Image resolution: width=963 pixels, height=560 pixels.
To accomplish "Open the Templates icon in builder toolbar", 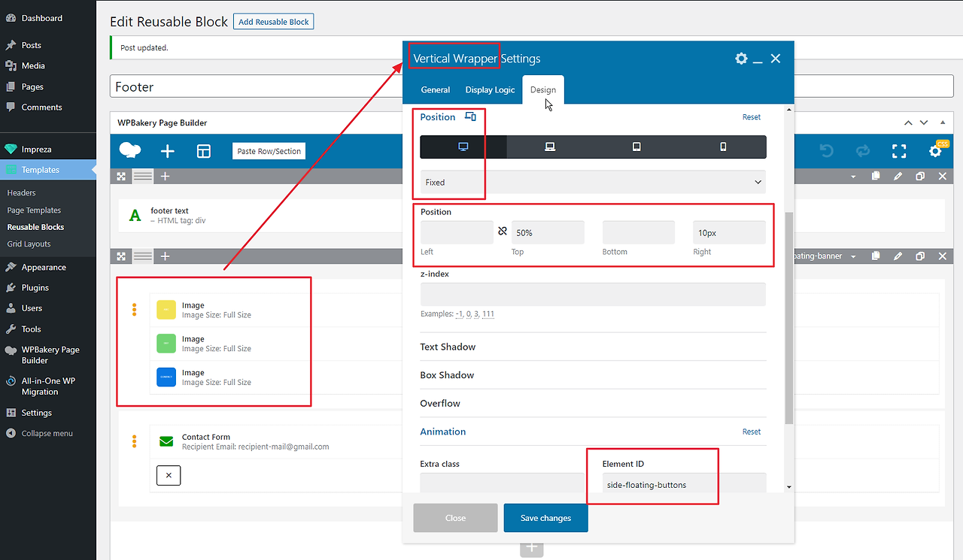I will click(204, 151).
